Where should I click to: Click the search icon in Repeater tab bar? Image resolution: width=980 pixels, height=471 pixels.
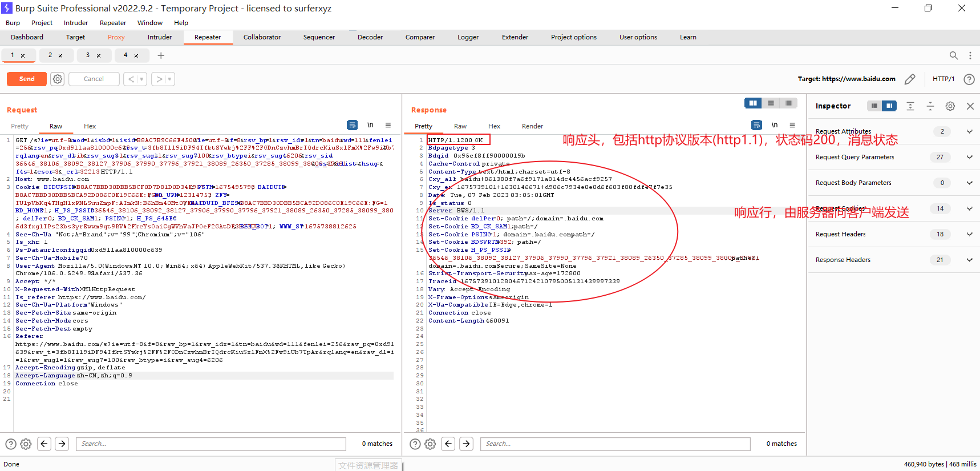pos(954,55)
